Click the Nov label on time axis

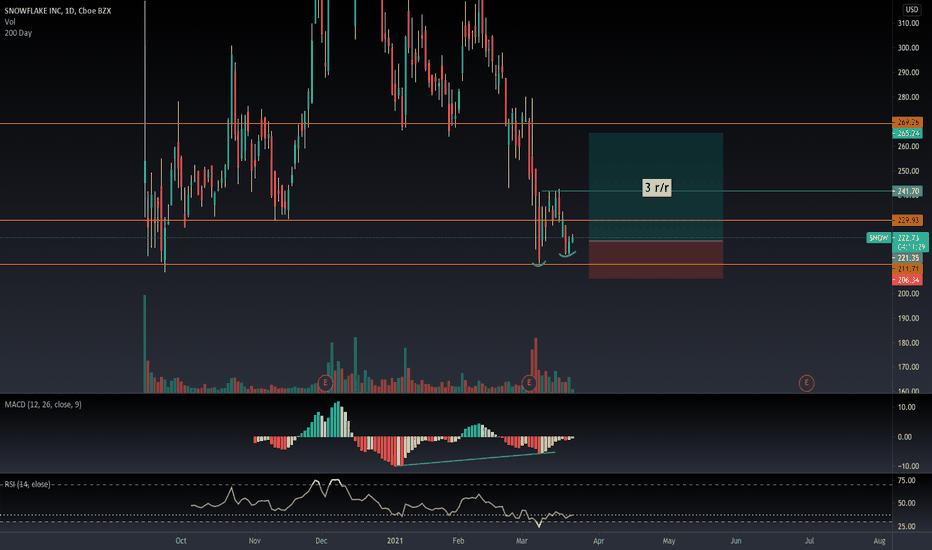254,540
